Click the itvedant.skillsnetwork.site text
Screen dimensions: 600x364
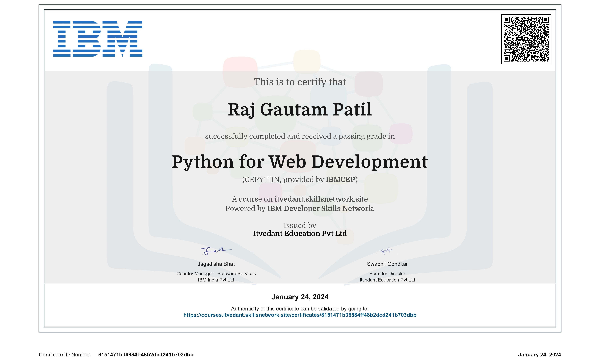(321, 199)
